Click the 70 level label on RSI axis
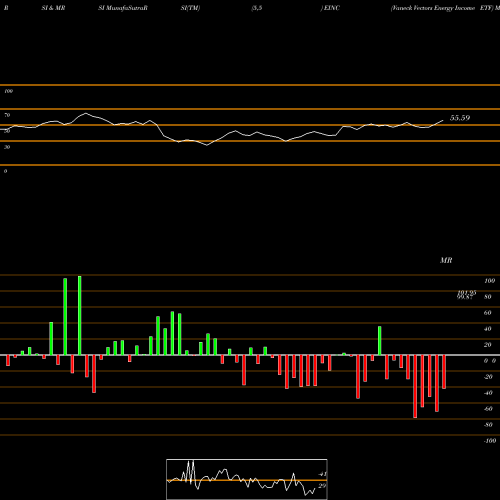 [7, 115]
